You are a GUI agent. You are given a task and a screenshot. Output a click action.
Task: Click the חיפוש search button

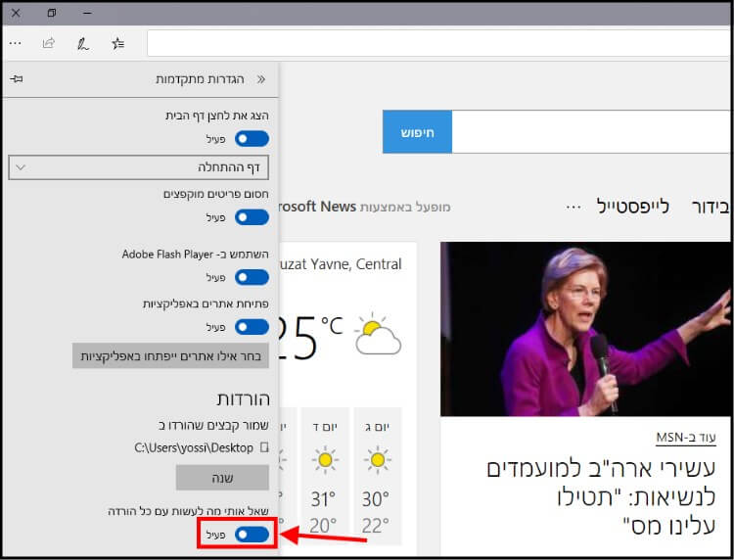pos(417,132)
